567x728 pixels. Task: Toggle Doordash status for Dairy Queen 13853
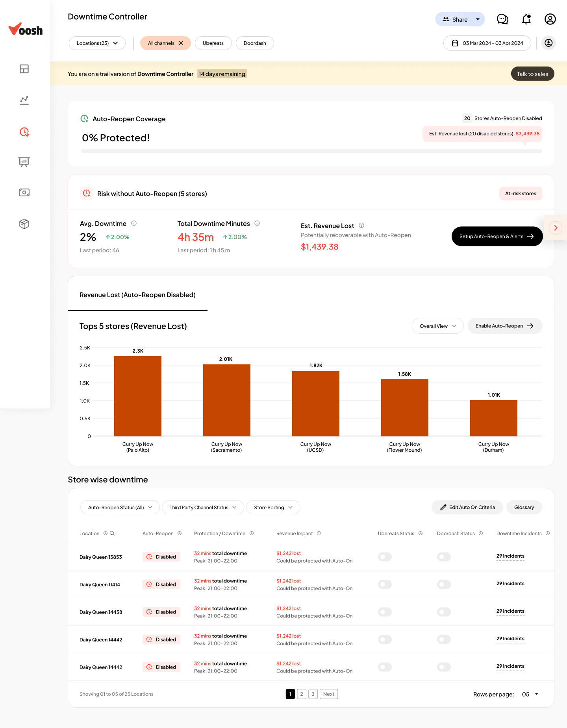point(444,557)
